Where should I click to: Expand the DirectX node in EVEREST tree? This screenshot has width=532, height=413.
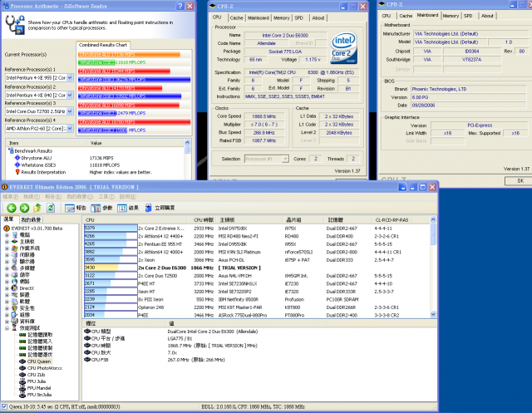tap(7, 288)
